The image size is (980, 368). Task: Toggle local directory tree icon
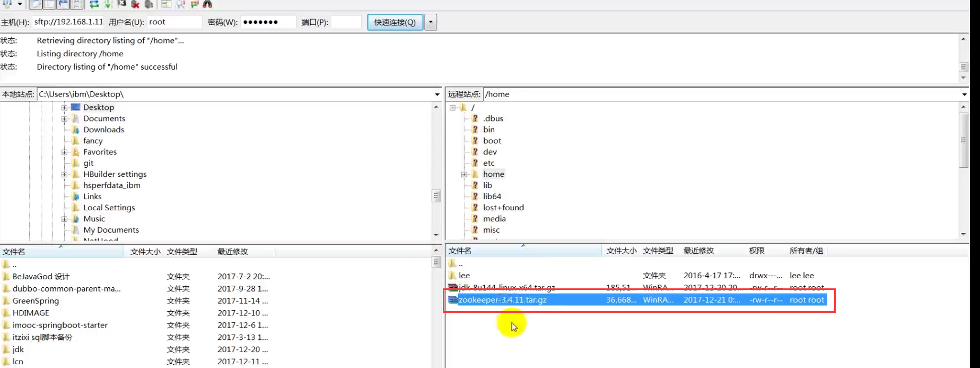pos(49,4)
